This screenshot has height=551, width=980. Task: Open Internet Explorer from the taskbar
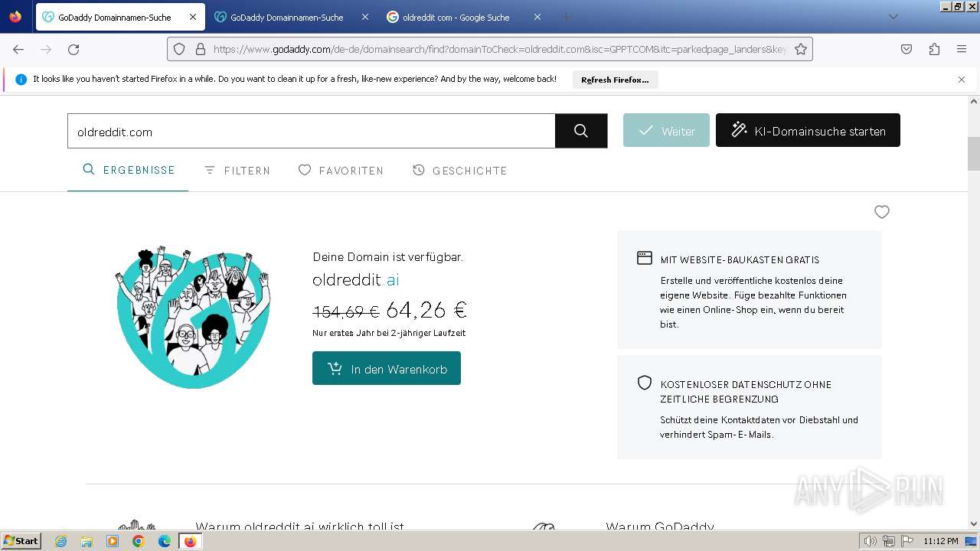click(x=61, y=541)
